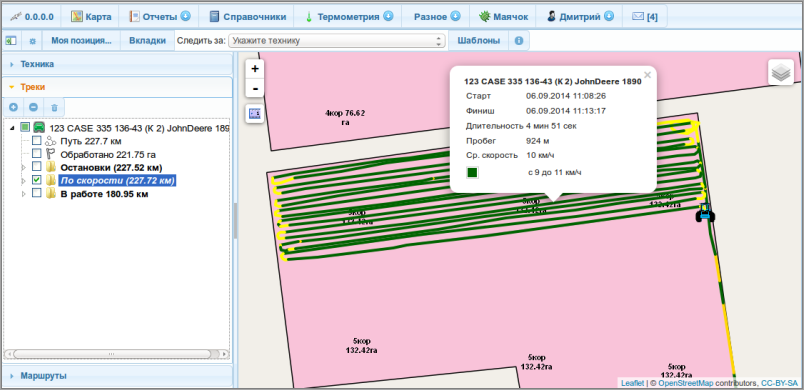Open the Маячок item

tap(504, 16)
